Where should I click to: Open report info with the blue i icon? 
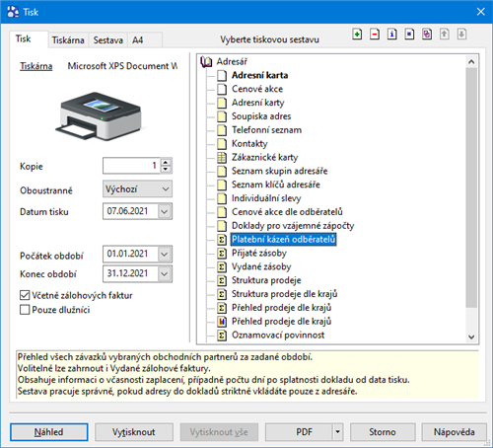(392, 34)
